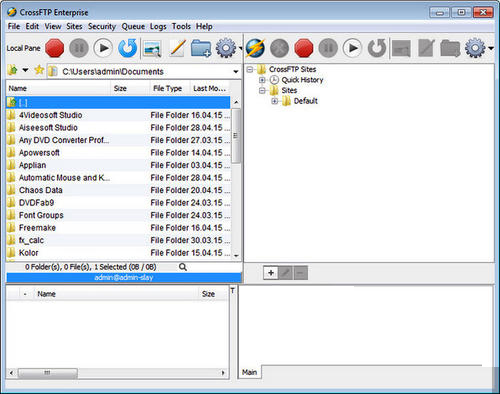Click the pencil Edit icon in local toolbar
500x394 pixels.
click(177, 48)
